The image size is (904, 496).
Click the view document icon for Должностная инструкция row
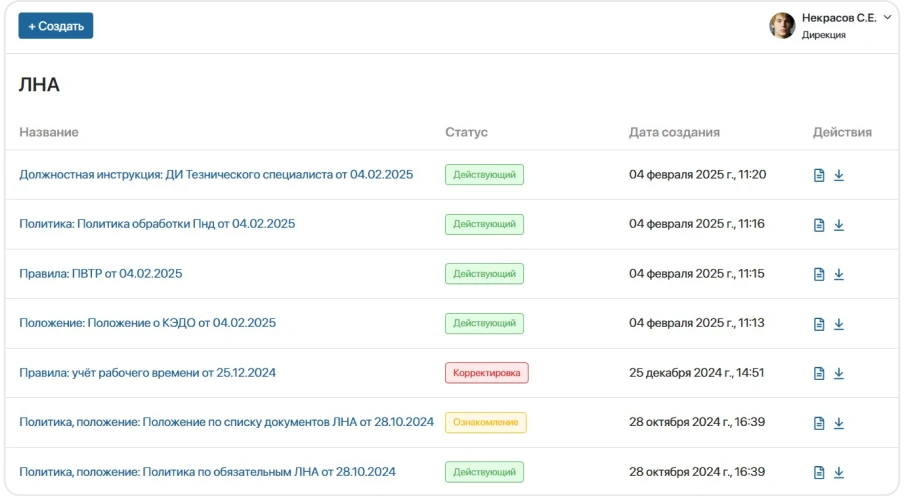click(x=819, y=176)
